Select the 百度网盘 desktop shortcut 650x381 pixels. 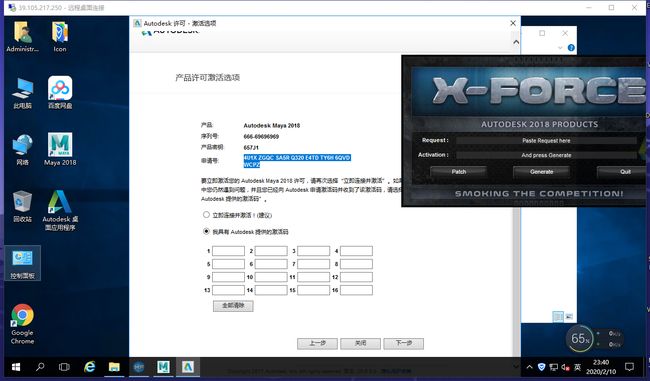60,93
